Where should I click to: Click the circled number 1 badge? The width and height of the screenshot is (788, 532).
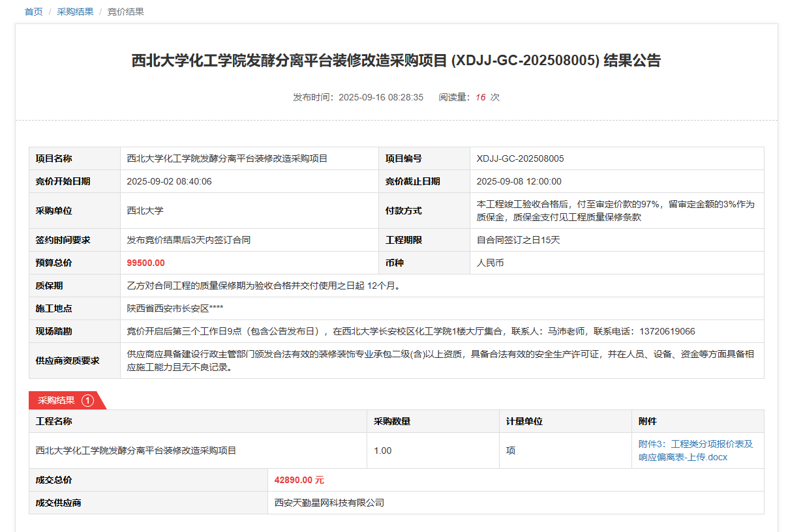point(88,400)
